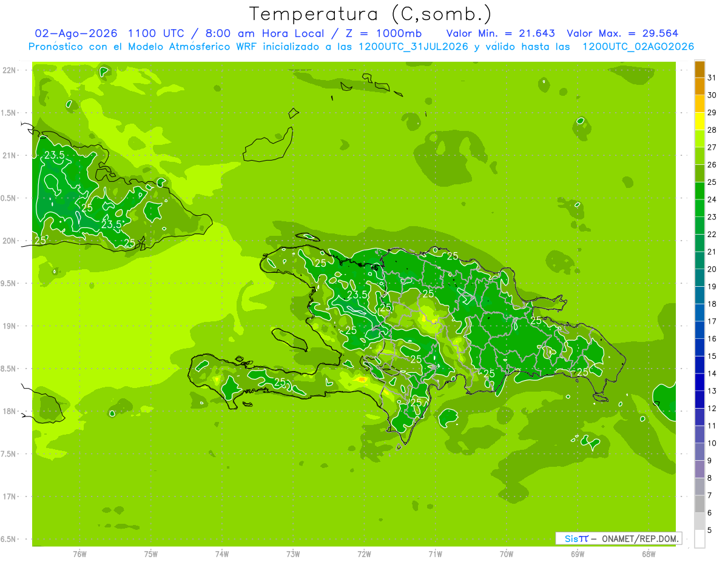The image size is (728, 562).
Task: Click the "19N" latitude axis label
Action: [9, 326]
